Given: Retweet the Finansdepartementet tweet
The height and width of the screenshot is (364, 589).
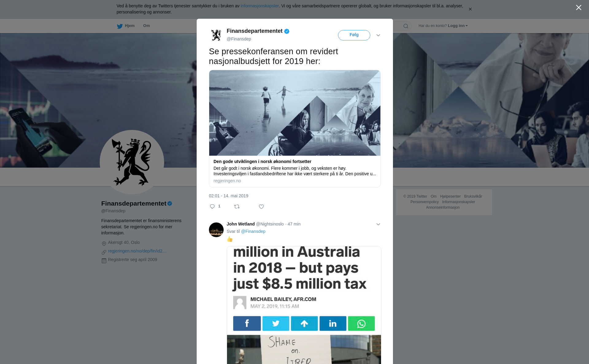Looking at the screenshot, I should tap(237, 207).
